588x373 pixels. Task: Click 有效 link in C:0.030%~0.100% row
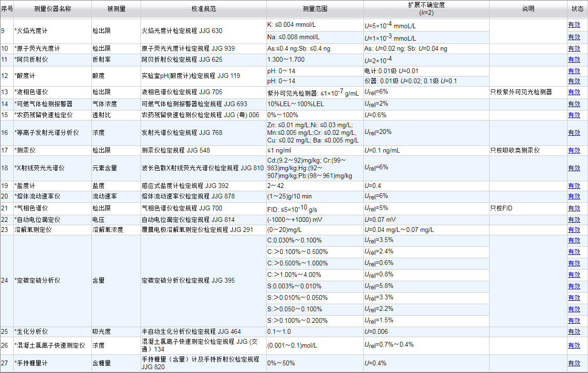[x=574, y=240]
